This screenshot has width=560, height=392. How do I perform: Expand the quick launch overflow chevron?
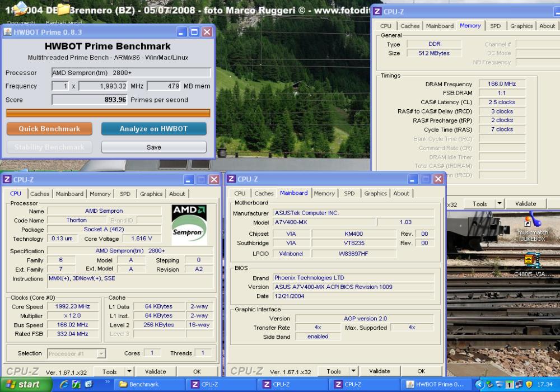107,382
